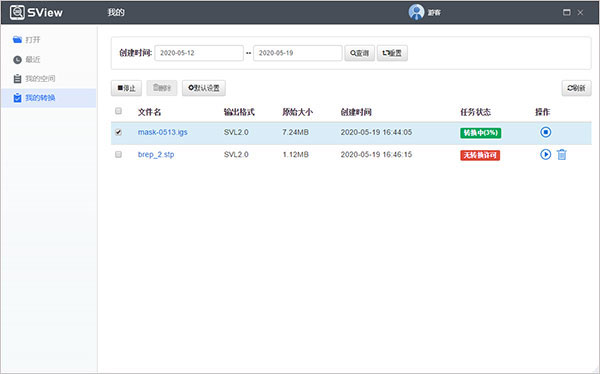Screen dimensions: 600x374
Task: Open the mask-0513.igs file link
Action: (x=163, y=132)
